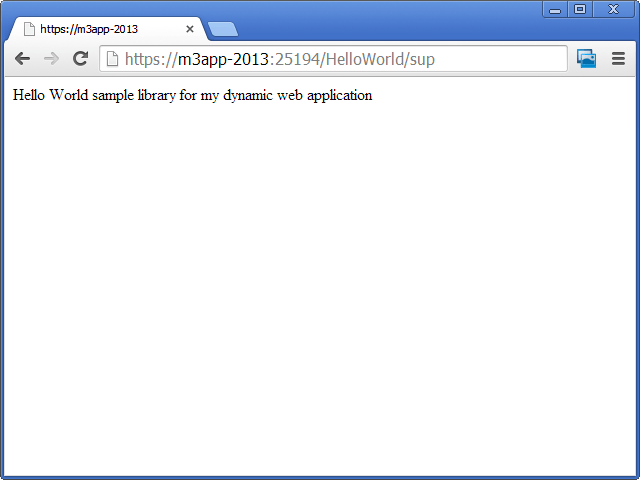Minimize the browser window
Screen dimensions: 640x480
[555, 9]
